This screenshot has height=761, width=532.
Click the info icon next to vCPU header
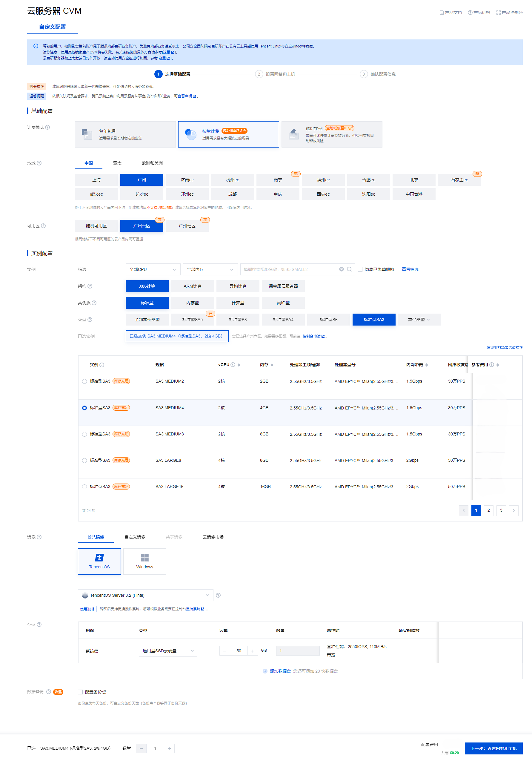[233, 365]
